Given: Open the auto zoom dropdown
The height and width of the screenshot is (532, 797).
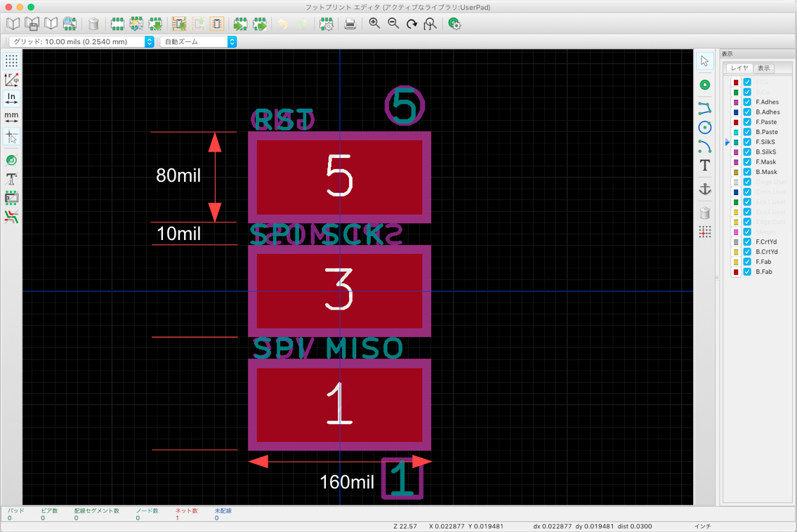Looking at the screenshot, I should 198,41.
